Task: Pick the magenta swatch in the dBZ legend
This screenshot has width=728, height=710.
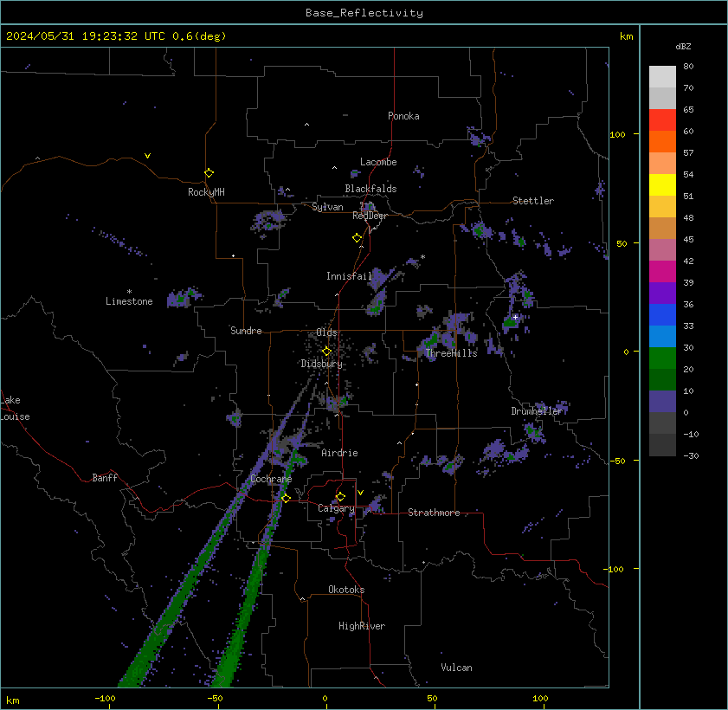Action: click(662, 272)
